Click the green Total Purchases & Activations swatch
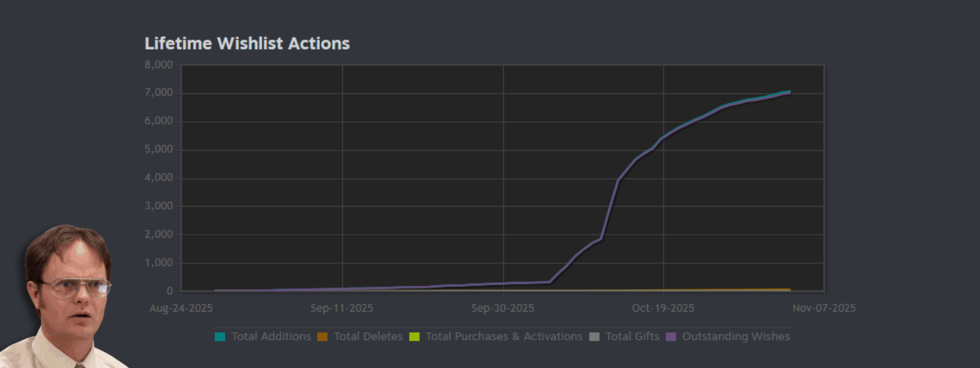Screen dimensions: 980x368 [x=415, y=337]
